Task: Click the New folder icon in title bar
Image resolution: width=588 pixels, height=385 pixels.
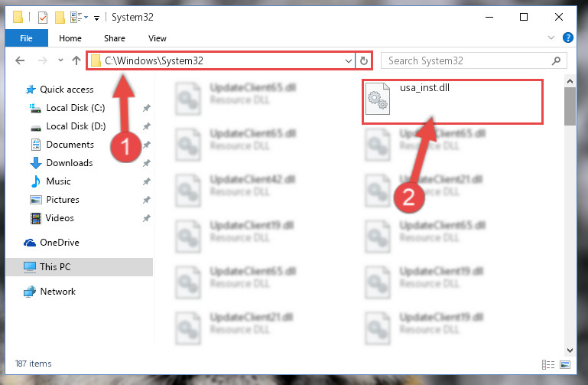Action: (60, 18)
